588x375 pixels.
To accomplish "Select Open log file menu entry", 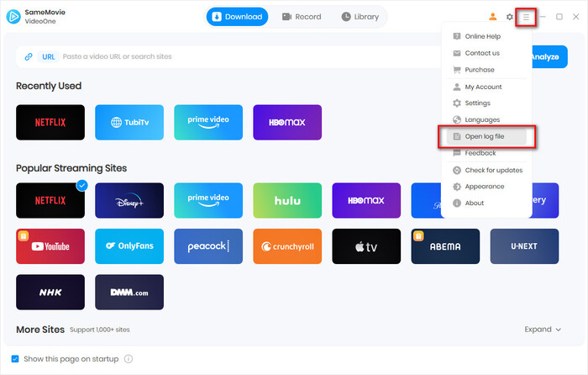I will [x=486, y=137].
